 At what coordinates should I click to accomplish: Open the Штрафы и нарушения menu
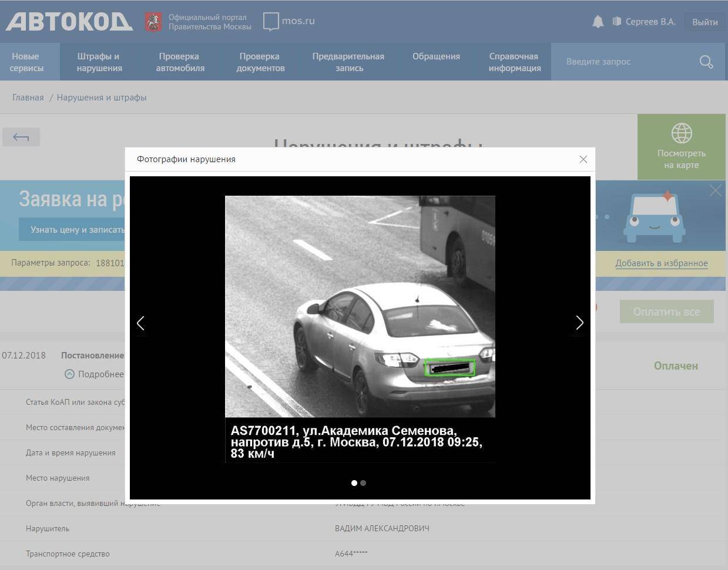[99, 62]
